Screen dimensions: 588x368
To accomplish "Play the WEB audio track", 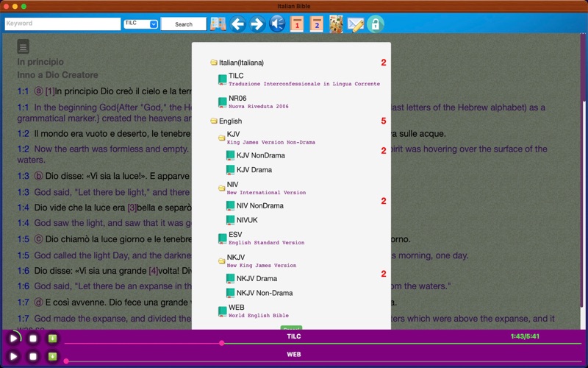I will coord(13,356).
